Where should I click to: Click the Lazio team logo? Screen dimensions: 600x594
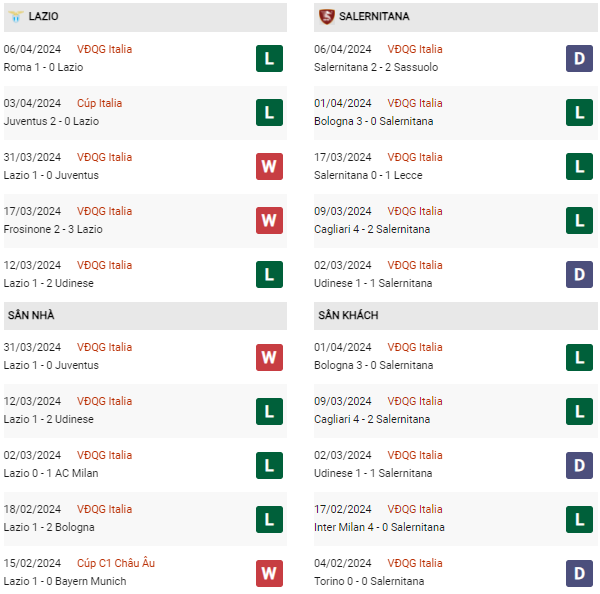point(17,17)
